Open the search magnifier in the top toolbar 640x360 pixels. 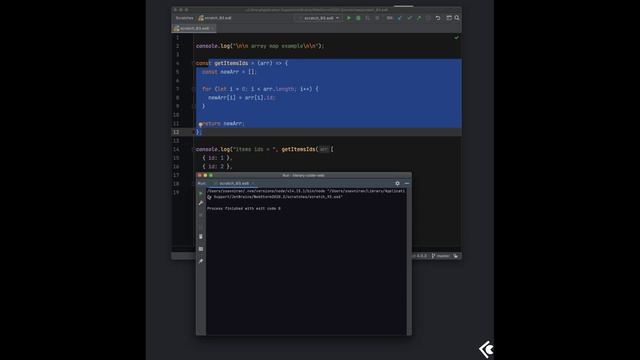coord(457,18)
